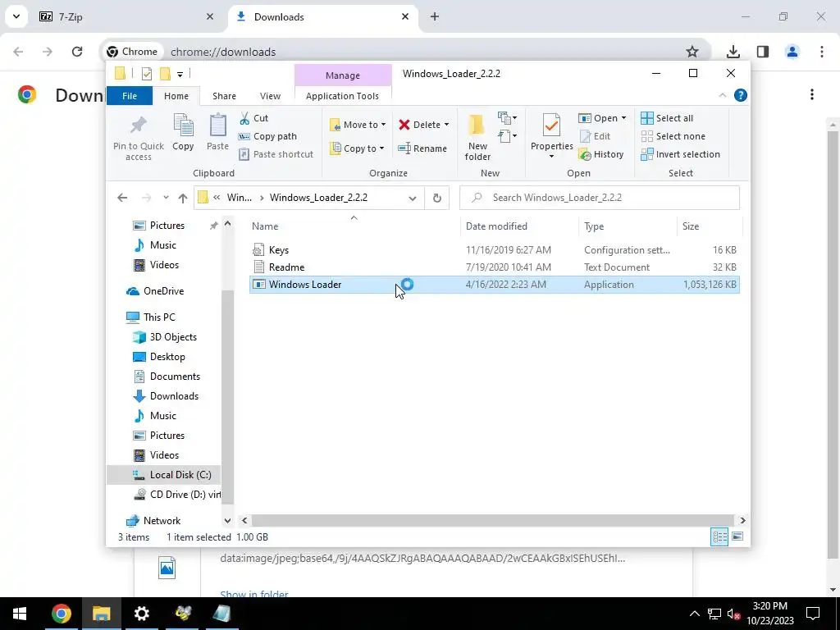The image size is (840, 630).
Task: Click Search Windows_Loader_2.2.2 field
Action: 600,198
